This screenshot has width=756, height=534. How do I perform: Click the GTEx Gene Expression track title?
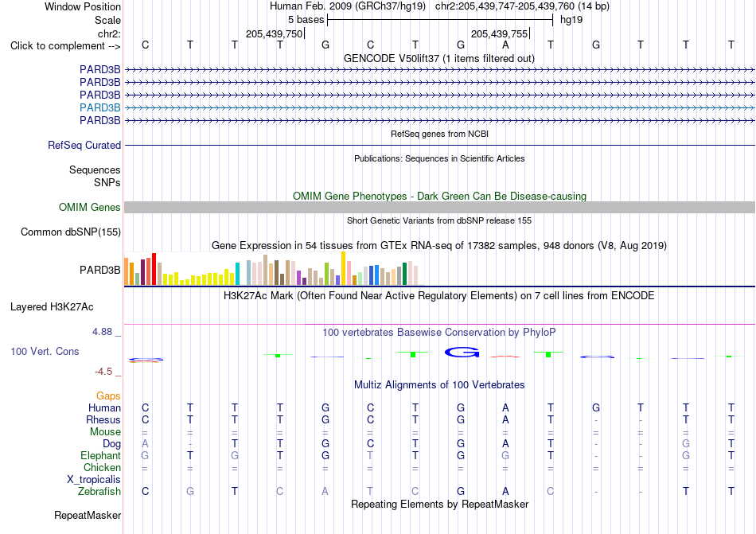pyautogui.click(x=439, y=246)
